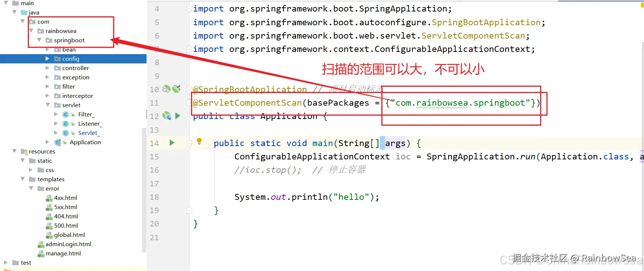The width and height of the screenshot is (644, 271).
Task: Click the 500.html file icon
Action: pyautogui.click(x=49, y=226)
